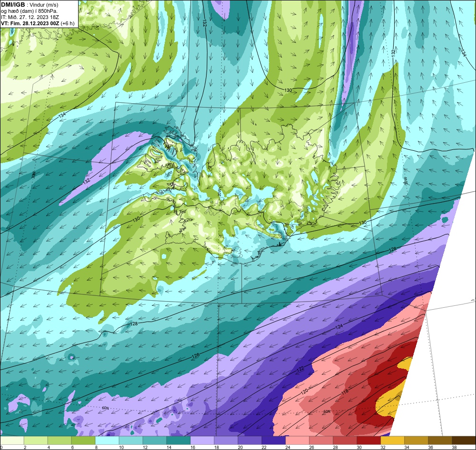The width and height of the screenshot is (476, 450).
Task: Click the lavender swatch between 16 and 18
Action: 202,440
